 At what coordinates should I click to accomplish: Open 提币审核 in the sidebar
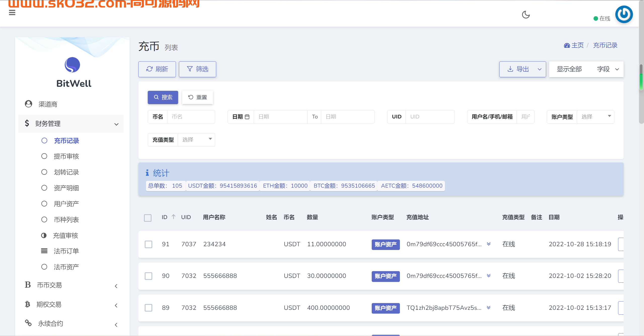[x=66, y=156]
